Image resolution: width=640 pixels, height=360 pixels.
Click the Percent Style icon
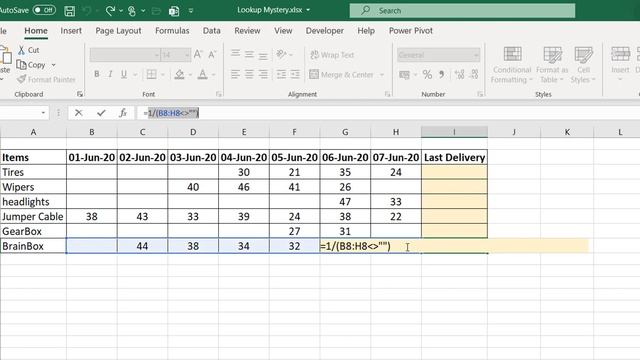pyautogui.click(x=427, y=74)
